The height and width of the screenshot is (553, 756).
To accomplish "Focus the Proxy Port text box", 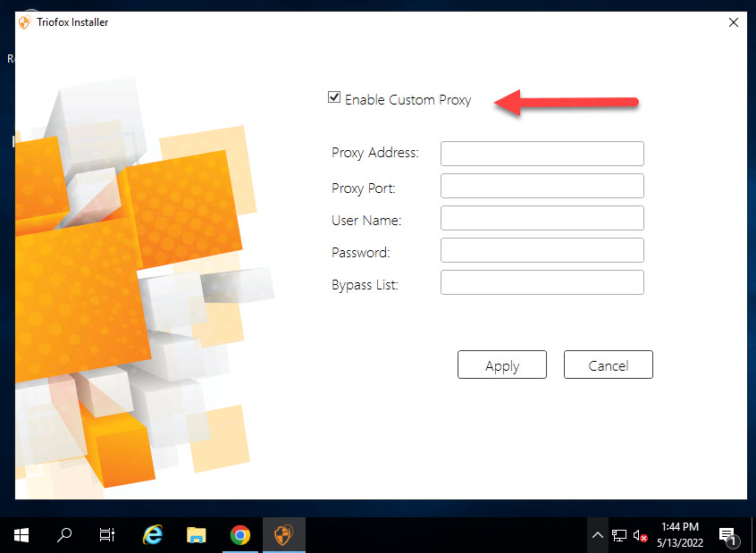I will (542, 186).
